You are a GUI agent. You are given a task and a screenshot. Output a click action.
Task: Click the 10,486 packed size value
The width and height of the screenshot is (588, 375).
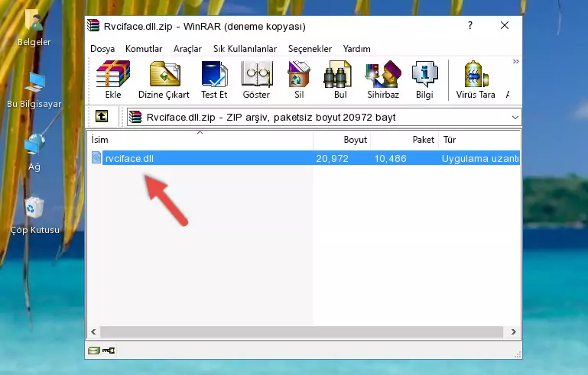[x=391, y=158]
